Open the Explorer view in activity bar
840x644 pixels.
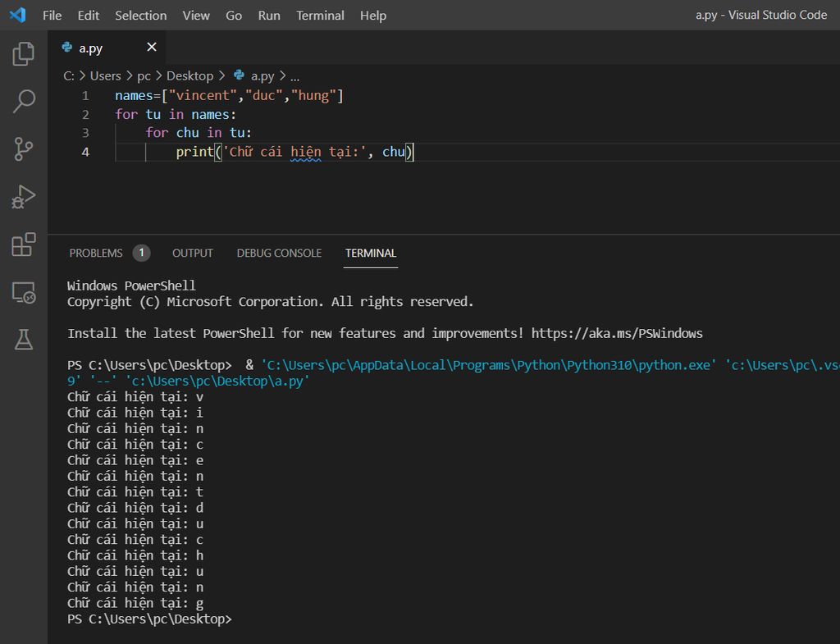tap(24, 54)
